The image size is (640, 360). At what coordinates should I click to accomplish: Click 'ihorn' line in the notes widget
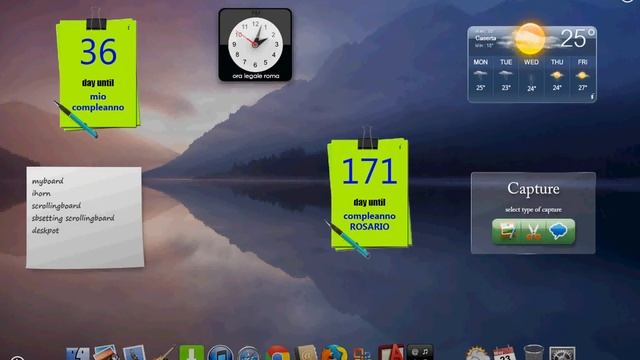[41, 193]
